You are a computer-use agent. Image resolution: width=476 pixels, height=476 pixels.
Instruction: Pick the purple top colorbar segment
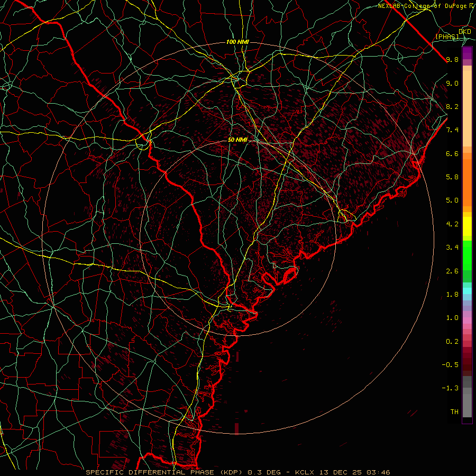(x=467, y=53)
